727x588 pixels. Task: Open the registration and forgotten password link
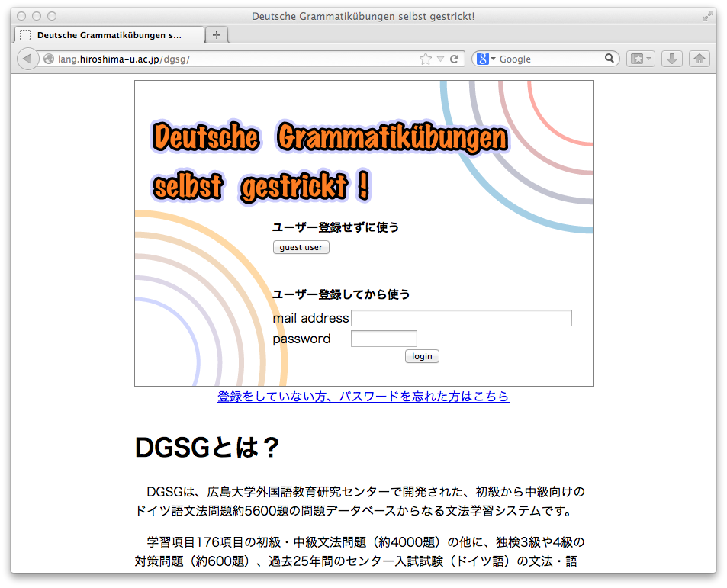click(x=363, y=397)
